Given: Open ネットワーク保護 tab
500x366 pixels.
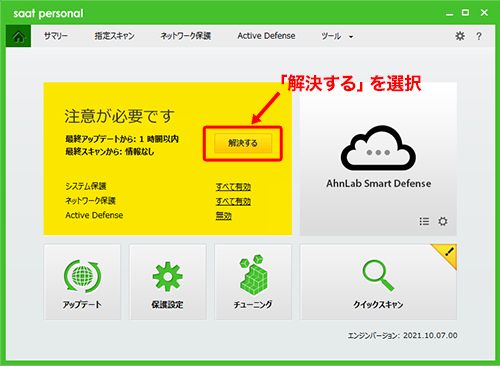Looking at the screenshot, I should (x=185, y=36).
